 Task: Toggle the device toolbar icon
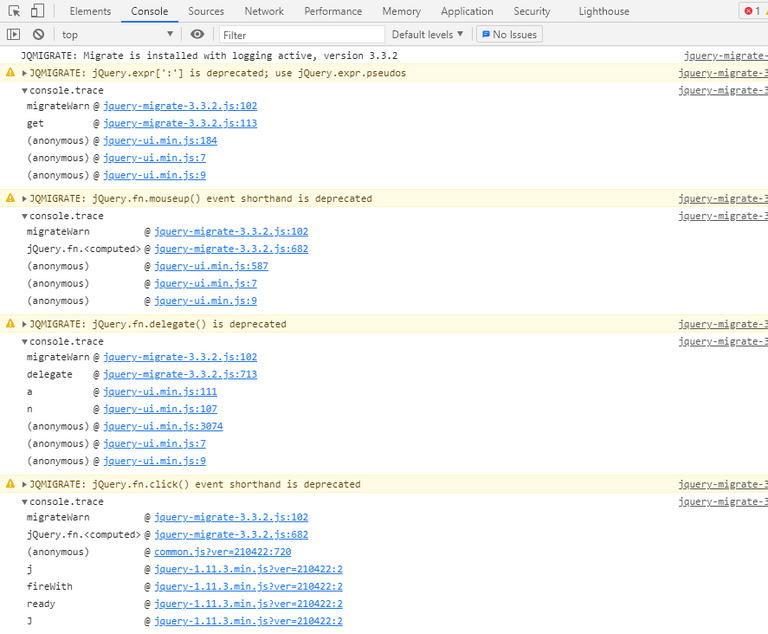[x=37, y=11]
